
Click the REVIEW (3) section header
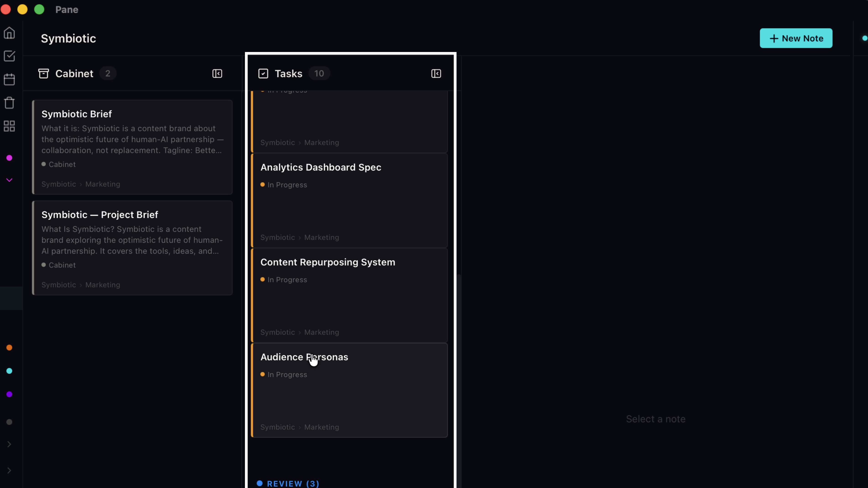coord(288,484)
